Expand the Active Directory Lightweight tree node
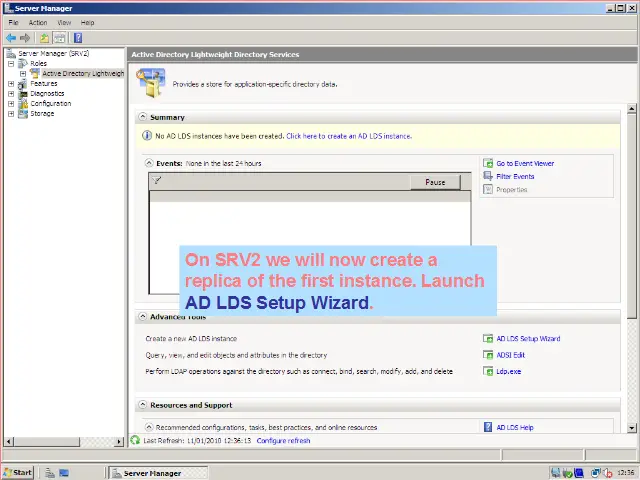 click(x=23, y=74)
